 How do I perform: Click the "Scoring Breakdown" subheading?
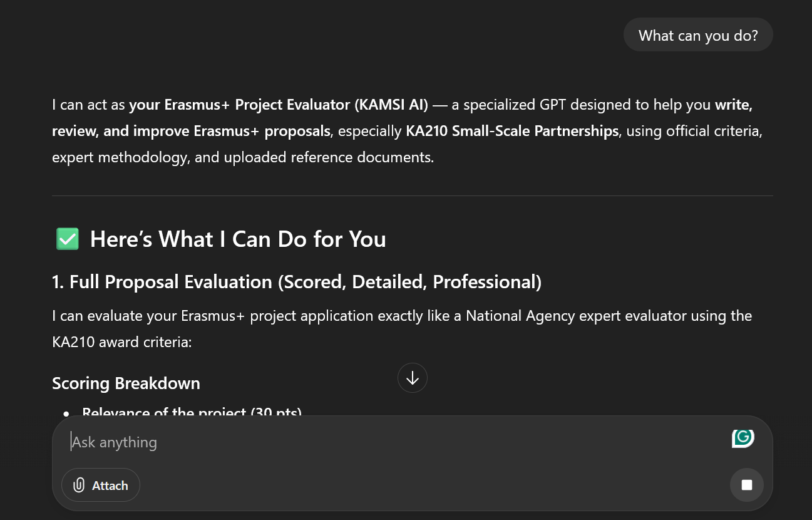tap(126, 383)
